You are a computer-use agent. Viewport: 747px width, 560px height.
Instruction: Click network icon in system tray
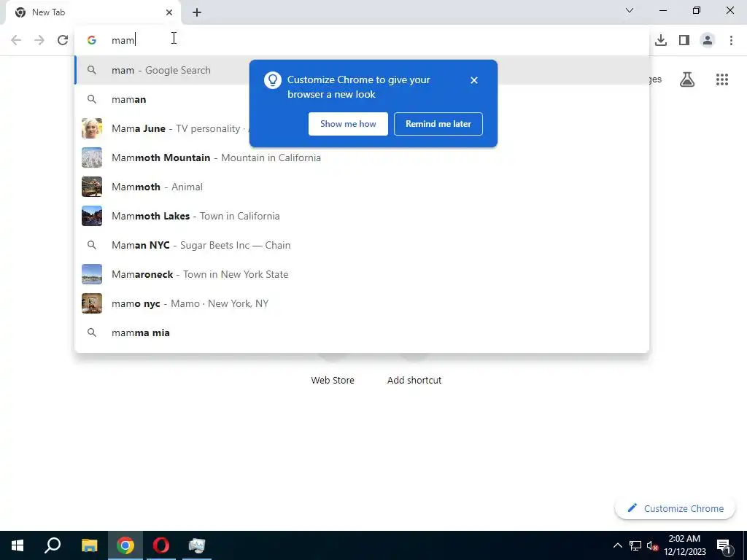pos(635,545)
